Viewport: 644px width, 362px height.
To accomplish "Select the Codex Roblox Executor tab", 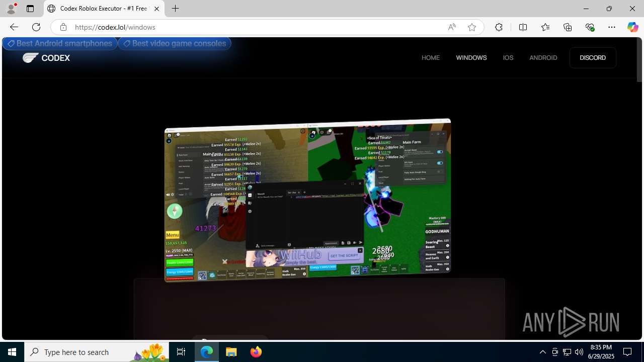I will (104, 9).
